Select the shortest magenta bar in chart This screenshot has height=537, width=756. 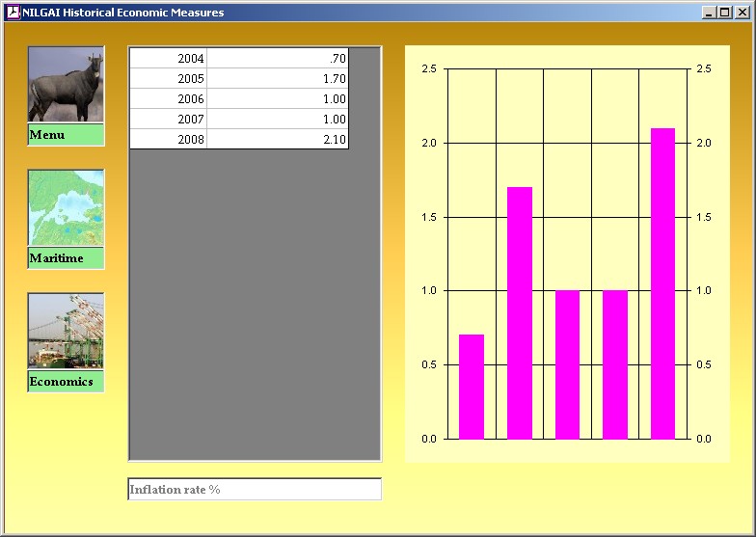(x=472, y=387)
